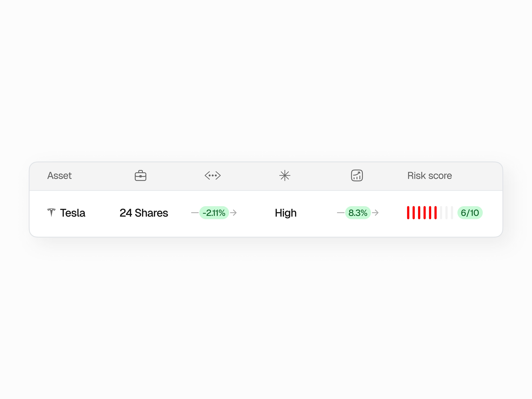The width and height of the screenshot is (532, 399).
Task: Click the Tesla logo icon
Action: [x=51, y=212]
